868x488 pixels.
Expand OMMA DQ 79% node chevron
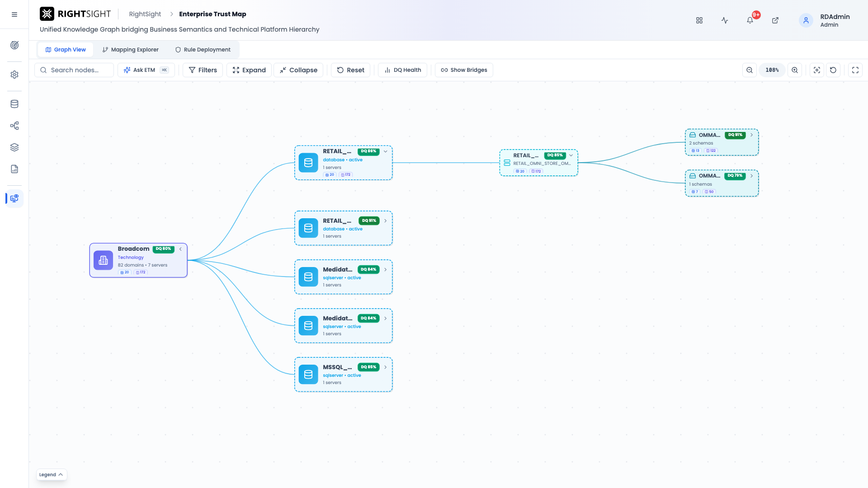752,176
